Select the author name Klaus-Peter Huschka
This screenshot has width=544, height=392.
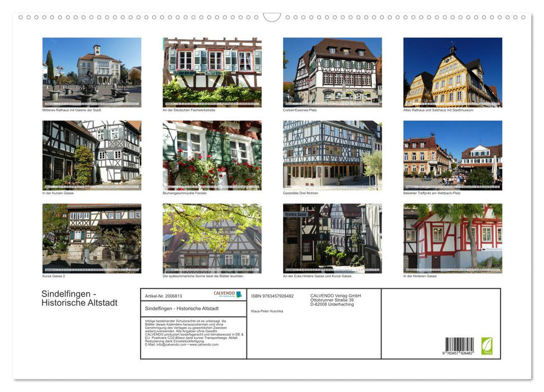coord(268,311)
